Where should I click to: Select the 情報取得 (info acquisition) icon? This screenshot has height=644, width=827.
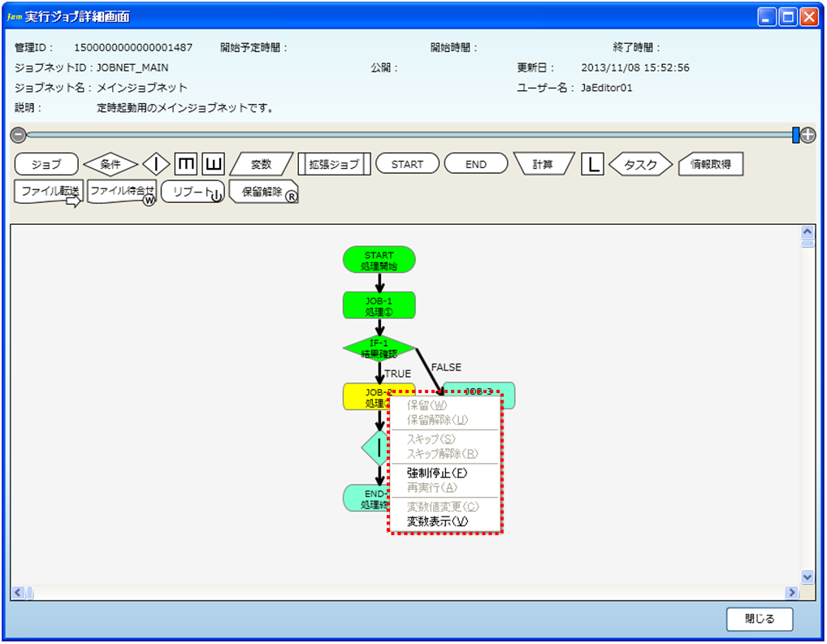711,164
